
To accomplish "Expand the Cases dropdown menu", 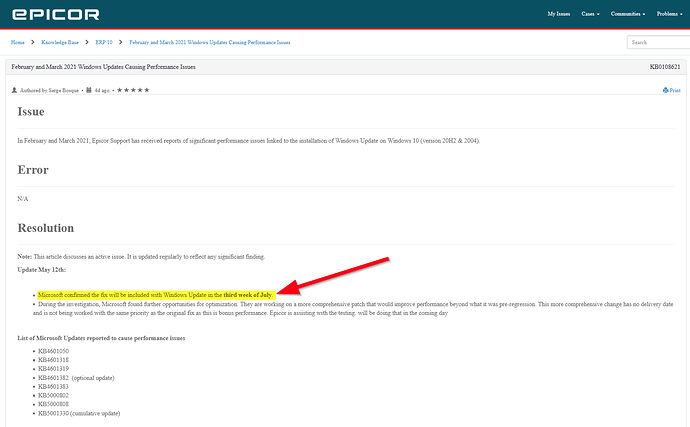I will pyautogui.click(x=590, y=14).
